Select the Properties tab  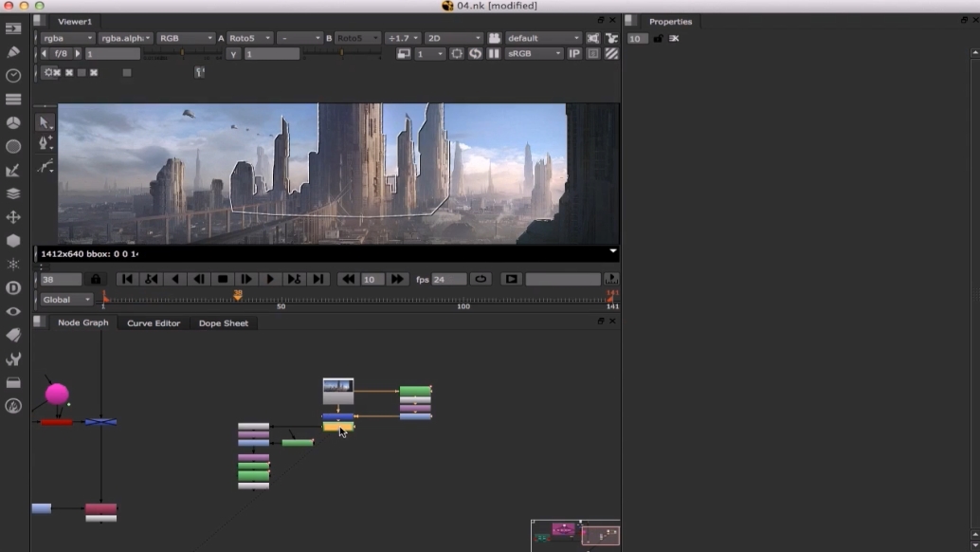(x=670, y=21)
